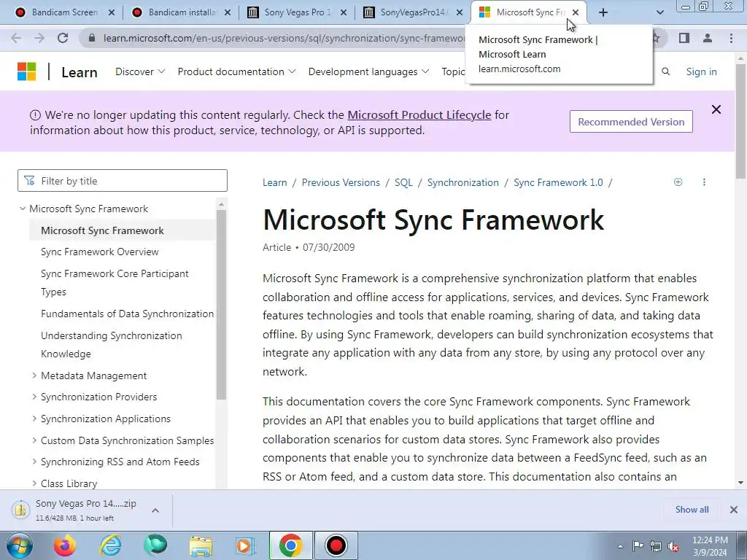Click the Sony Vegas zip file icon
The image size is (747, 560).
tap(20, 510)
